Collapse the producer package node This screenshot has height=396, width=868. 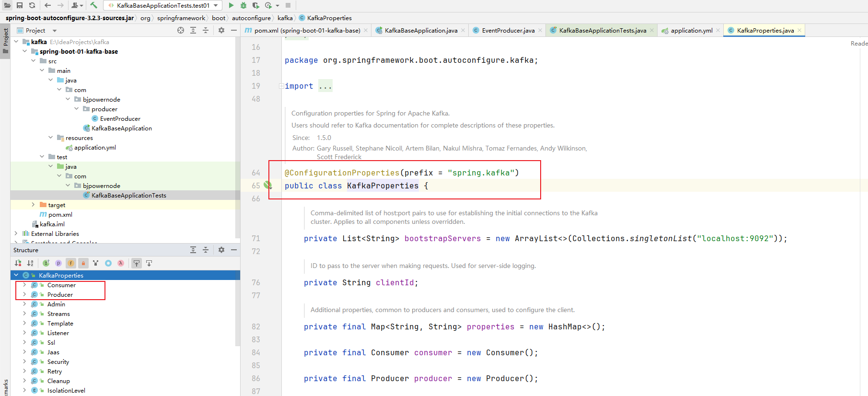point(76,109)
